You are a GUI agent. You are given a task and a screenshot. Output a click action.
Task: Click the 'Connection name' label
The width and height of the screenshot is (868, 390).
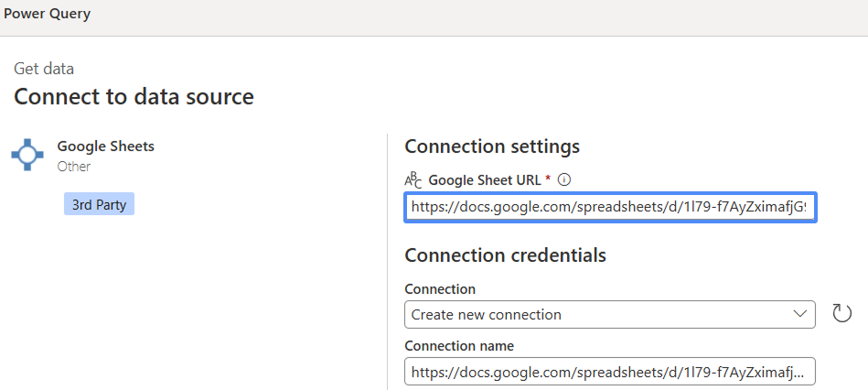[459, 346]
